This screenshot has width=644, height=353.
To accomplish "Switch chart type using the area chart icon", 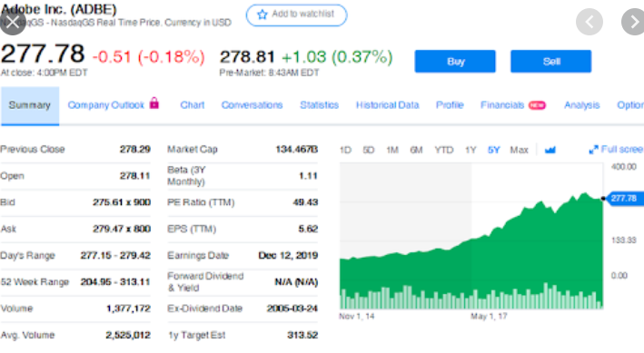I will coord(550,150).
